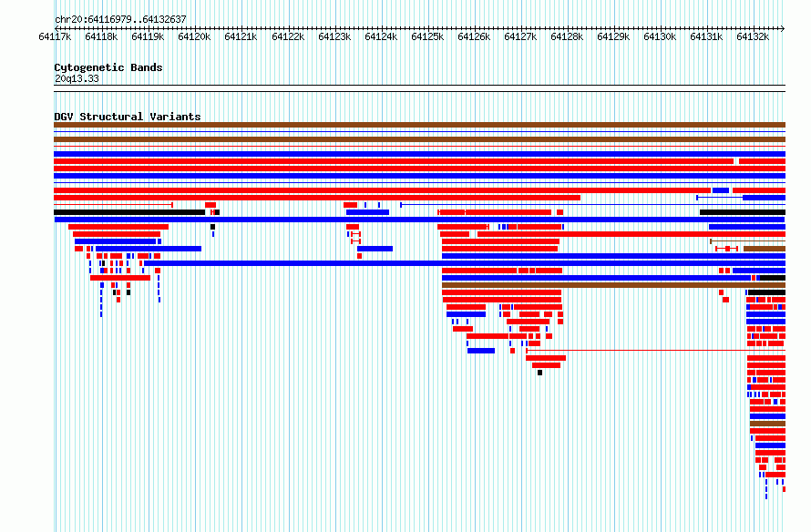The height and width of the screenshot is (532, 811).
Task: Click the thin blue variant line starting near 64124.5k
Action: pos(592,205)
